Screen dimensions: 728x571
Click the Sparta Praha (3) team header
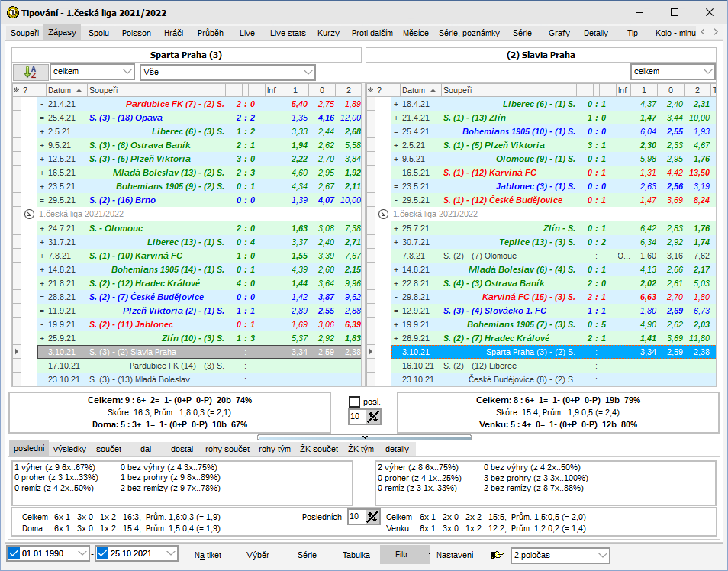point(186,55)
